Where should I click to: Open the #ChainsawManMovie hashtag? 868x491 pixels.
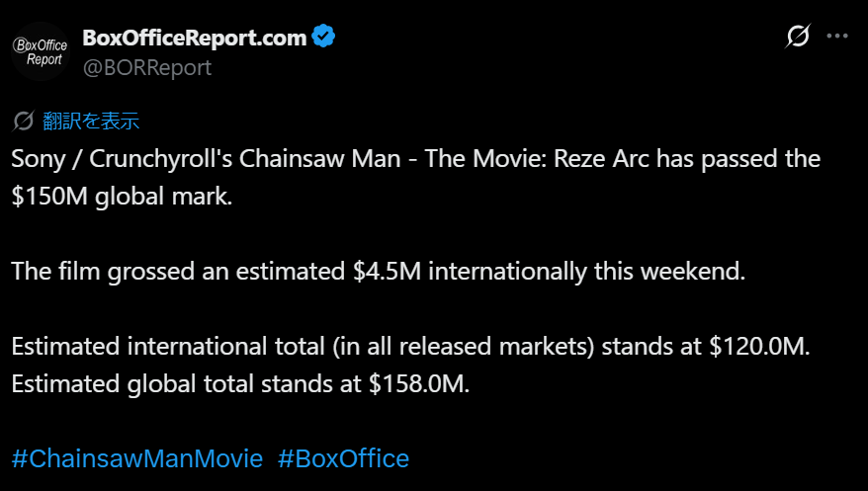[137, 458]
